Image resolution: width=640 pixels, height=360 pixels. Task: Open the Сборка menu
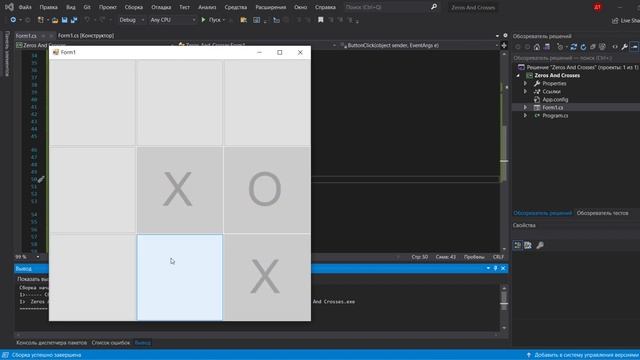(x=133, y=7)
